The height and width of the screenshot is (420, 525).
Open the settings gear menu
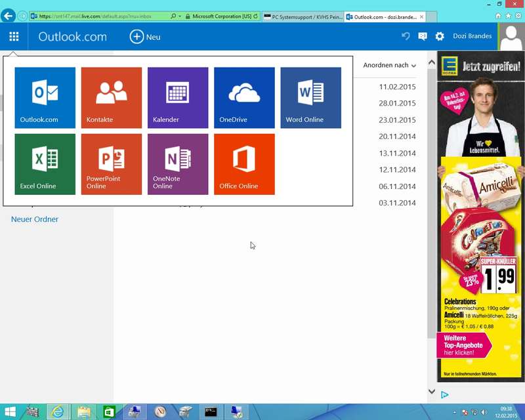click(x=440, y=37)
